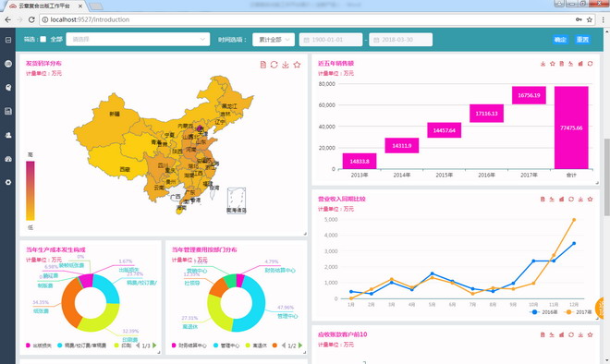
Task: Open the 请选择 filter dropdown
Action: click(138, 40)
